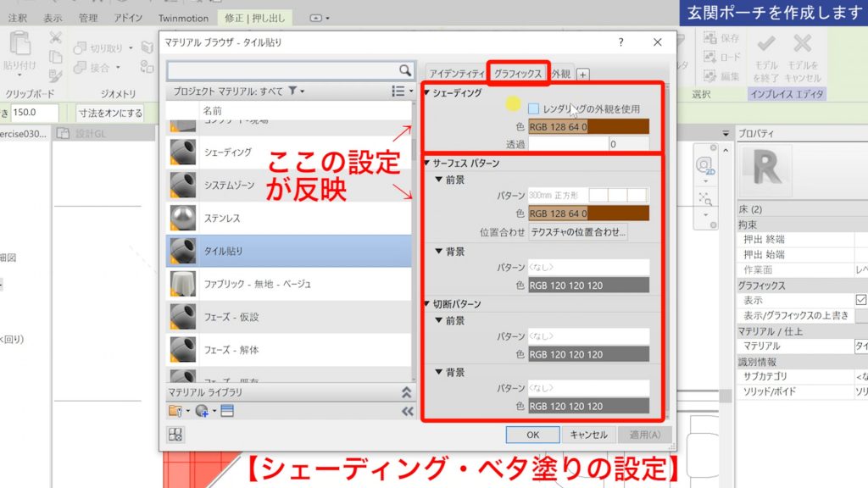
Task: Collapse the マテリアル ライブラリ pane with double chevron
Action: click(408, 392)
